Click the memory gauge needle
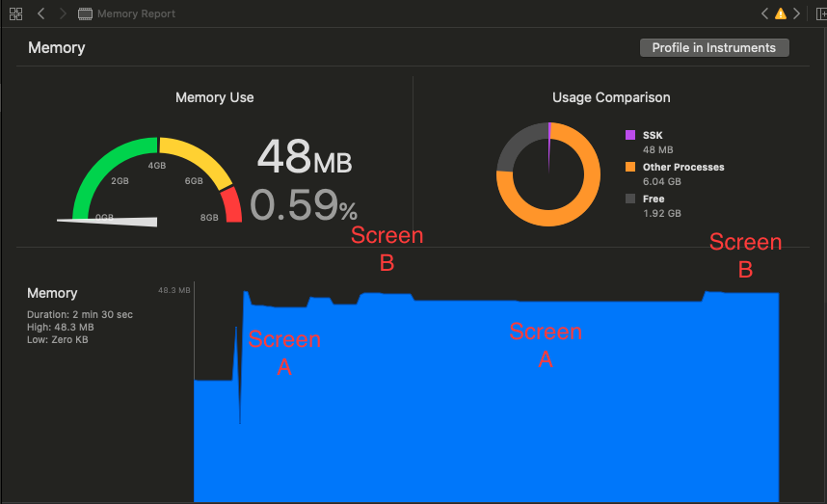This screenshot has width=827, height=504. tap(108, 221)
